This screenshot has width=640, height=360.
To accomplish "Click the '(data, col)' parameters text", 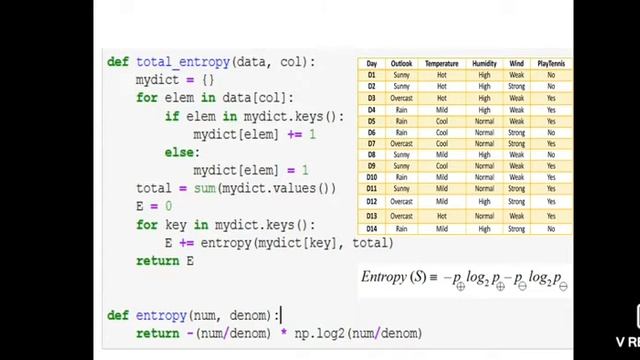I will point(270,62).
